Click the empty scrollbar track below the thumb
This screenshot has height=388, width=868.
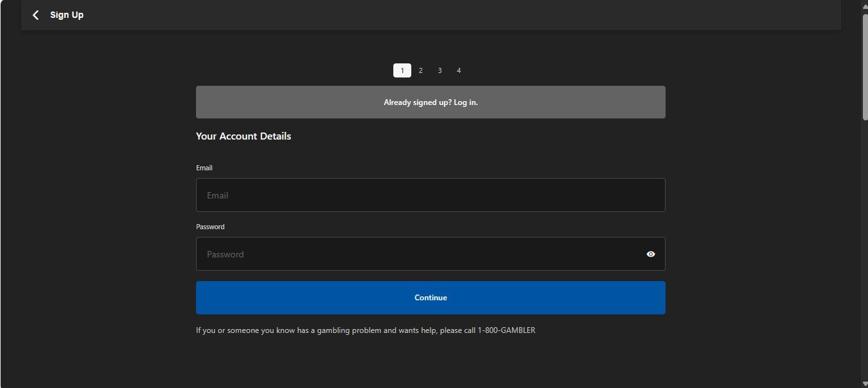click(864, 256)
